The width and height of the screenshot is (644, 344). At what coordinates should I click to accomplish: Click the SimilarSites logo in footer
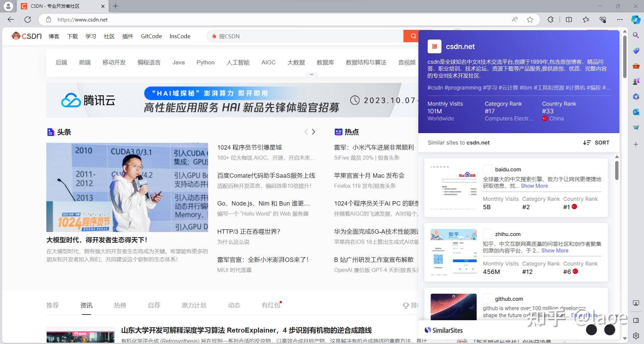[x=444, y=330]
